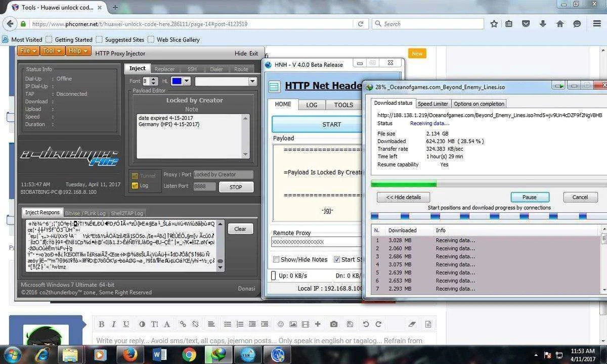This screenshot has height=364, width=607.
Task: Click Clear button beside inject response log
Action: (x=240, y=229)
